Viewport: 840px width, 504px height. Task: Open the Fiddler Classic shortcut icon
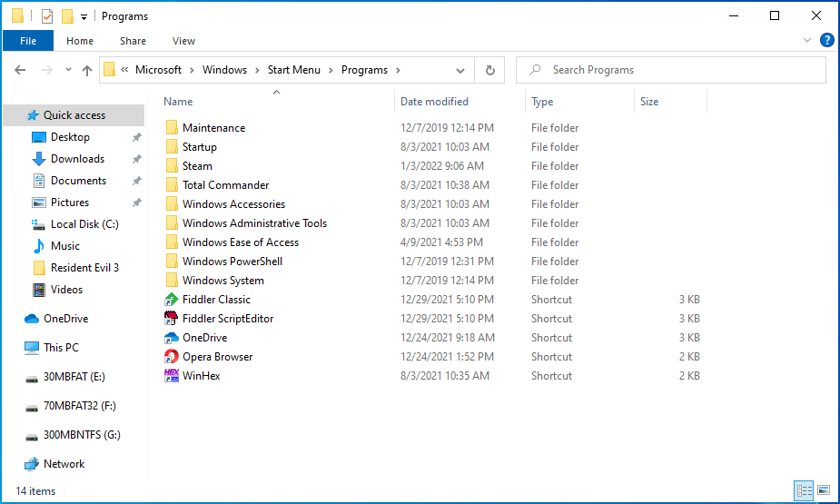coord(172,300)
